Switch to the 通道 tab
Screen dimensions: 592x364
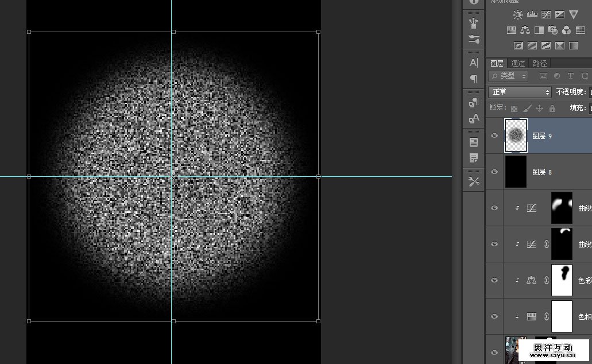[x=518, y=64]
